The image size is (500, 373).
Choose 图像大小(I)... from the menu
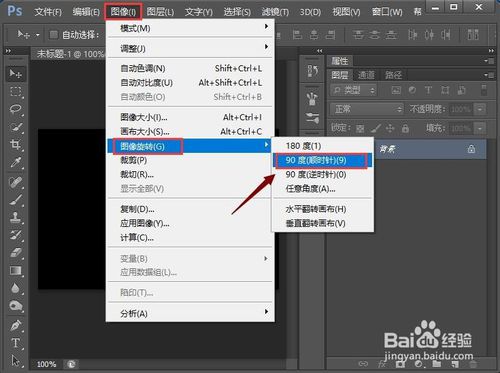(x=190, y=117)
